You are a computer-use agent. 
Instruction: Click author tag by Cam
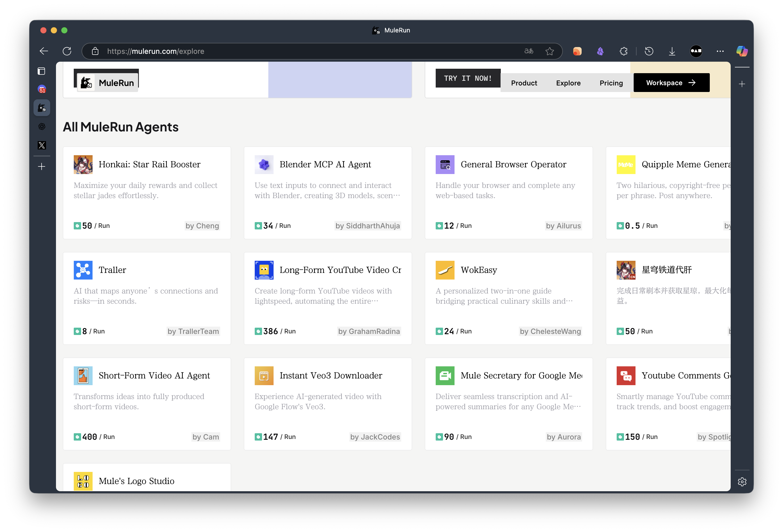206,437
